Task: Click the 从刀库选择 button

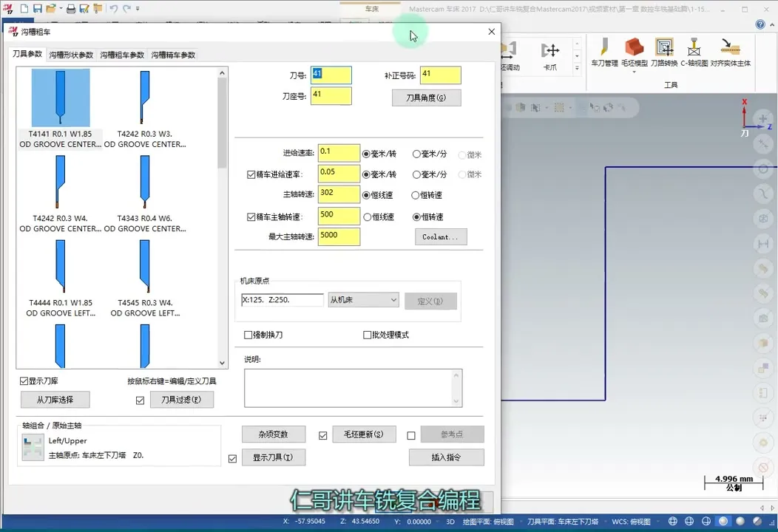Action: click(54, 399)
